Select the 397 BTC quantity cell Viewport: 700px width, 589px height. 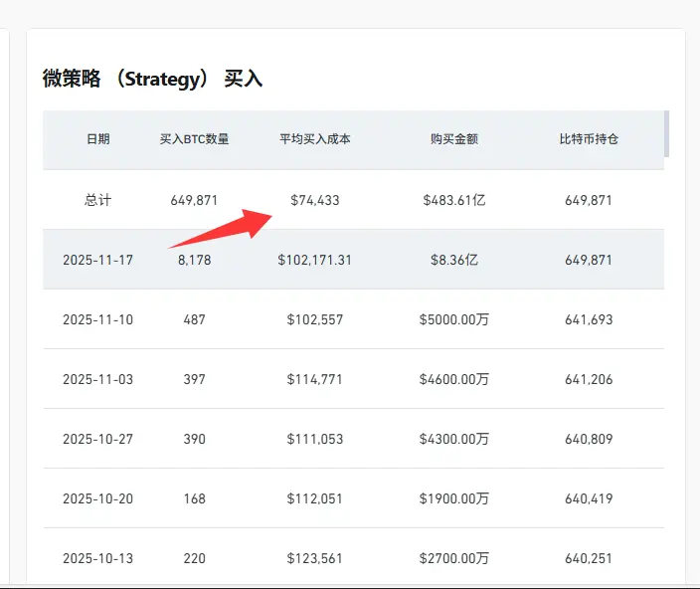coord(194,380)
